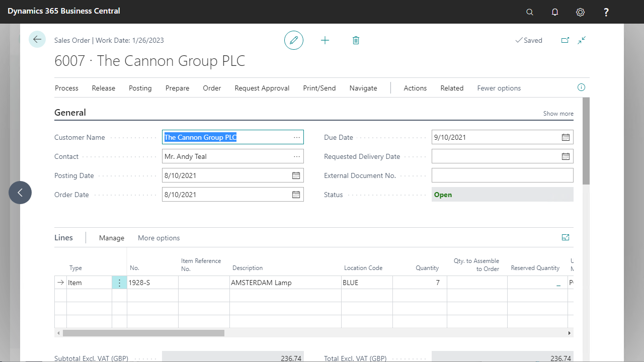Open Requested Delivery Date calendar picker
Viewport: 644px width, 362px height.
tap(566, 156)
